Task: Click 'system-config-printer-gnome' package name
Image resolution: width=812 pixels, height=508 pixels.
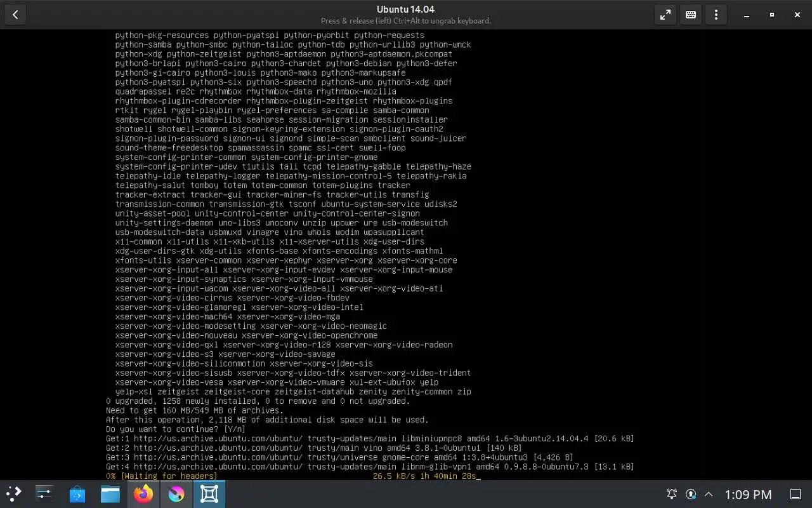Action: [x=314, y=157]
